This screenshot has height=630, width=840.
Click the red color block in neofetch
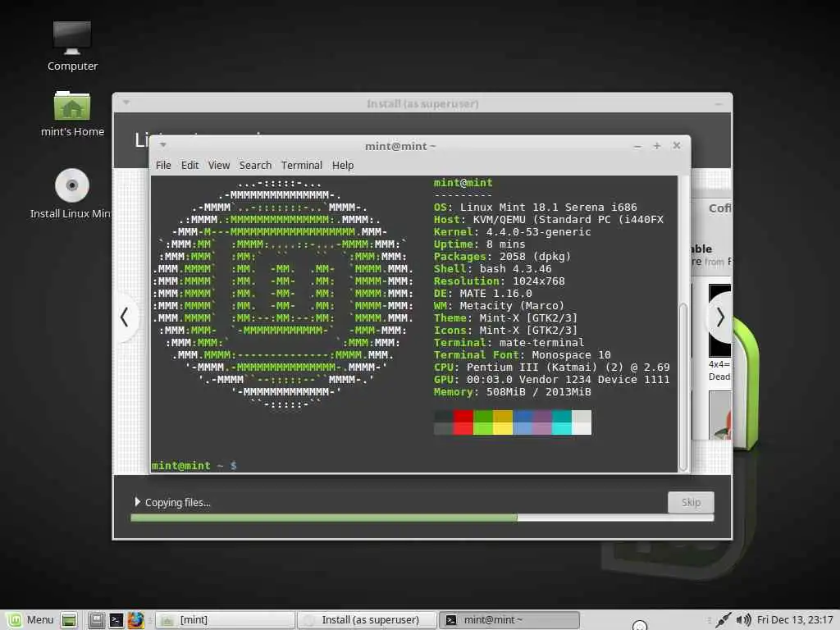click(x=463, y=422)
